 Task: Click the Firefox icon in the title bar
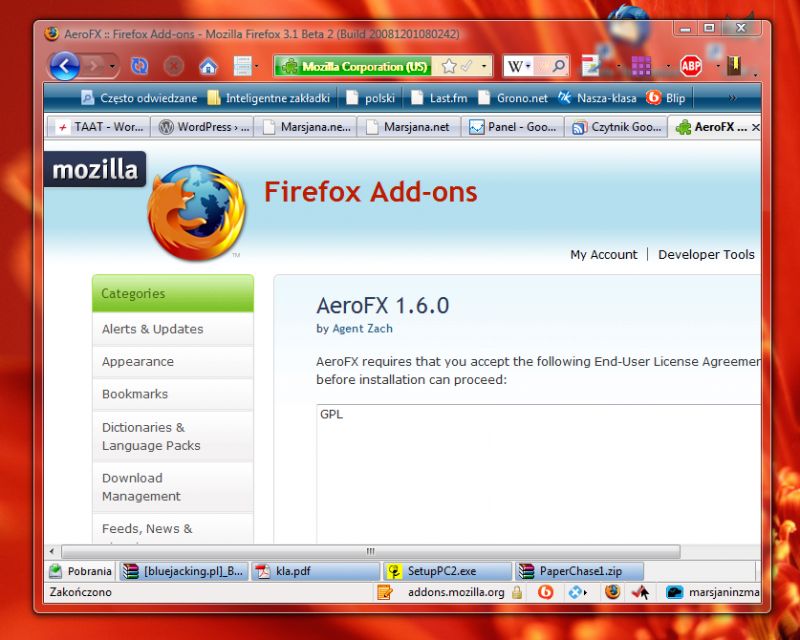[x=51, y=34]
